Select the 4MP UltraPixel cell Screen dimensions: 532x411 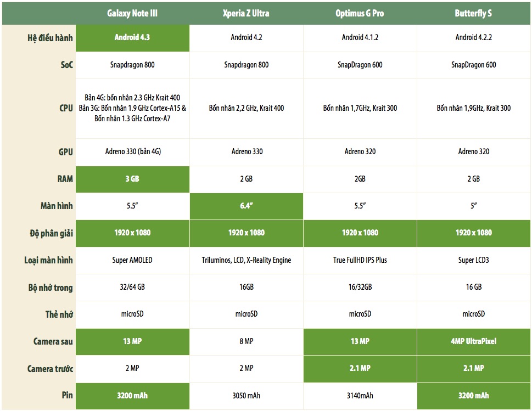[x=473, y=341]
